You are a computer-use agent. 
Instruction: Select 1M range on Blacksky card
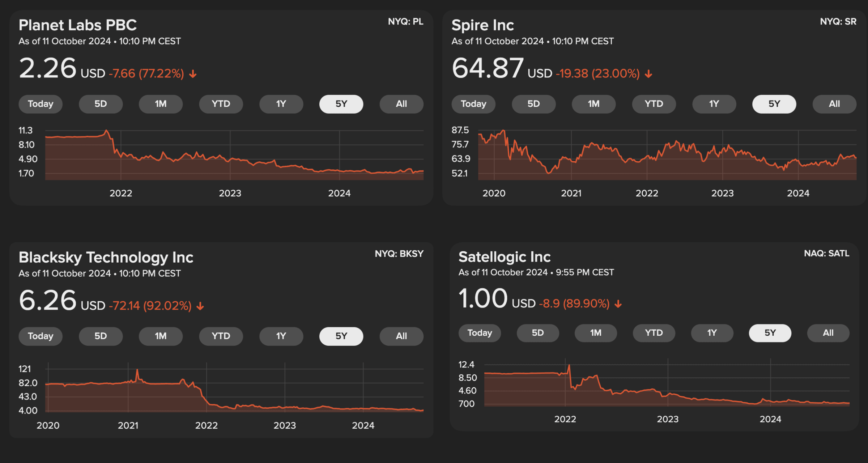[x=161, y=336]
